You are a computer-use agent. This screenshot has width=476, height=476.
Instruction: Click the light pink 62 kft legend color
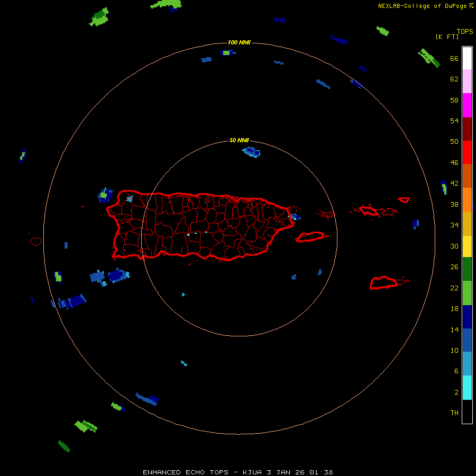(x=467, y=81)
